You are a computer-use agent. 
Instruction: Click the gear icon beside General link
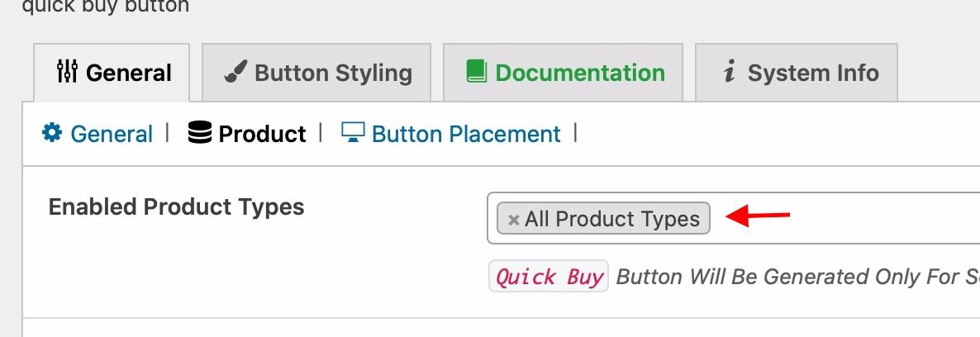coord(52,132)
